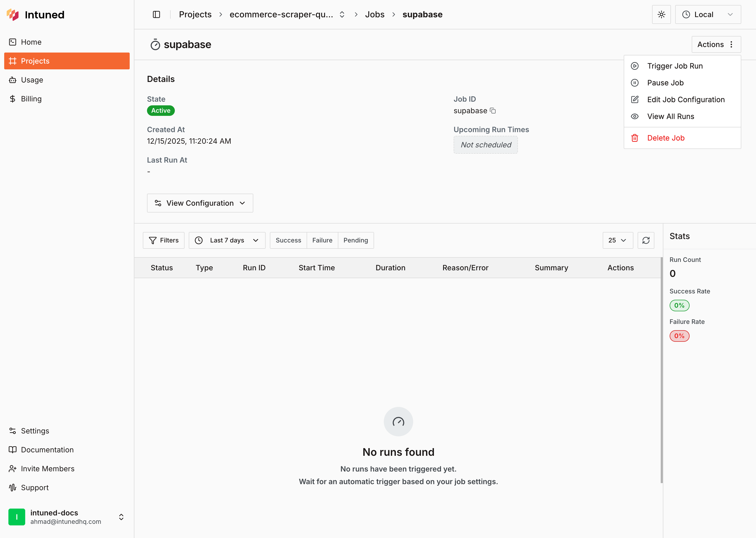Click the created date 12/15/2025, 11:20:24 AM
Image resolution: width=756 pixels, height=538 pixels.
189,141
